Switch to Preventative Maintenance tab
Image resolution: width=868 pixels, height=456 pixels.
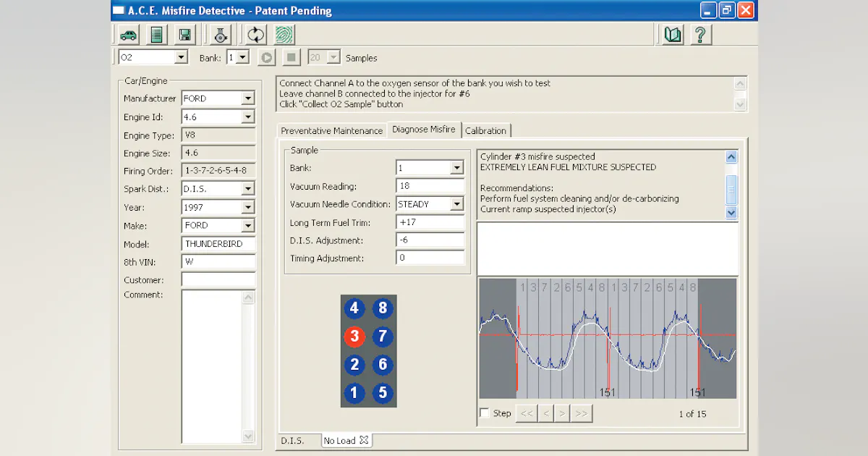[332, 131]
